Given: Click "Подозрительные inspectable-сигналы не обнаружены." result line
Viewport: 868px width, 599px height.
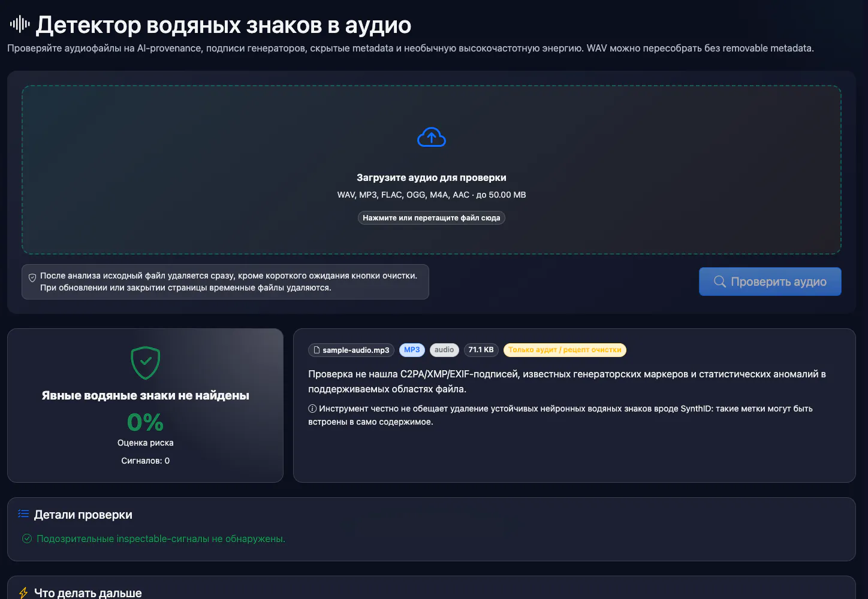Looking at the screenshot, I should pyautogui.click(x=161, y=539).
